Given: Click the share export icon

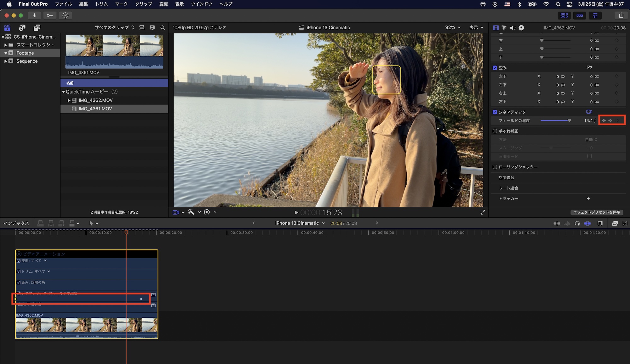Looking at the screenshot, I should (x=621, y=15).
